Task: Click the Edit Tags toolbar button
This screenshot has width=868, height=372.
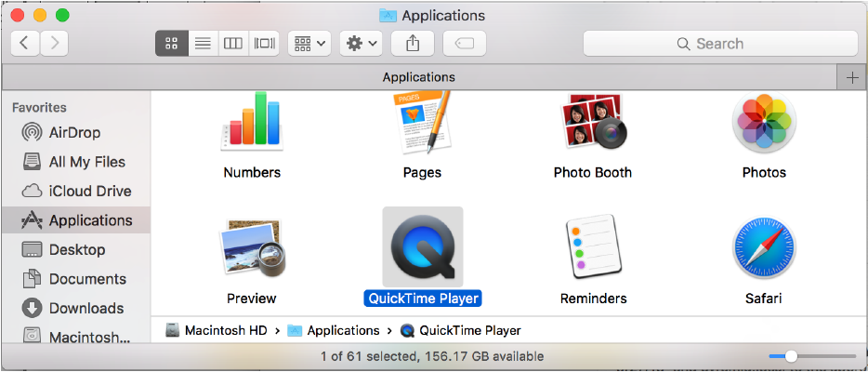Action: [465, 44]
